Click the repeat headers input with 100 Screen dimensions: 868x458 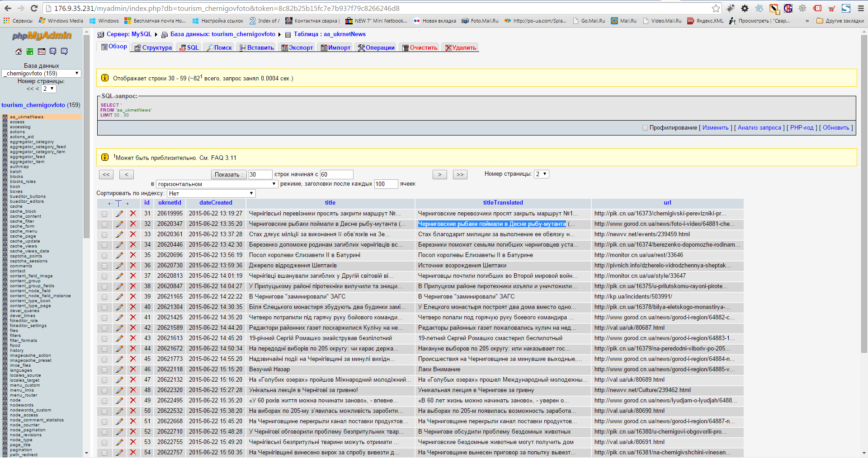coord(386,184)
